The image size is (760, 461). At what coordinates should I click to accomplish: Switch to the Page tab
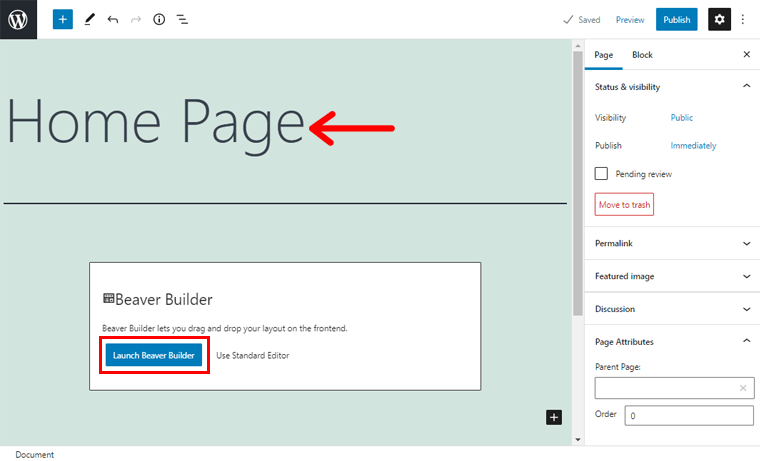click(603, 55)
